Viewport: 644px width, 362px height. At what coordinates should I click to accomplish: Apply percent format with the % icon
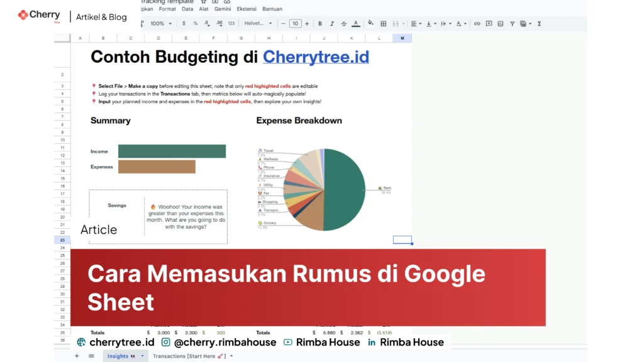coord(196,23)
